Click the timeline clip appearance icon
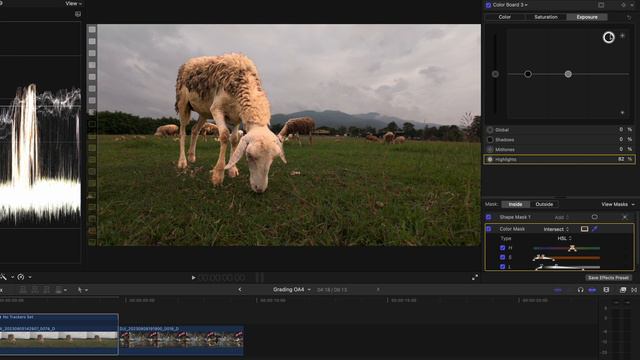Image resolution: width=640 pixels, height=360 pixels. [606, 290]
